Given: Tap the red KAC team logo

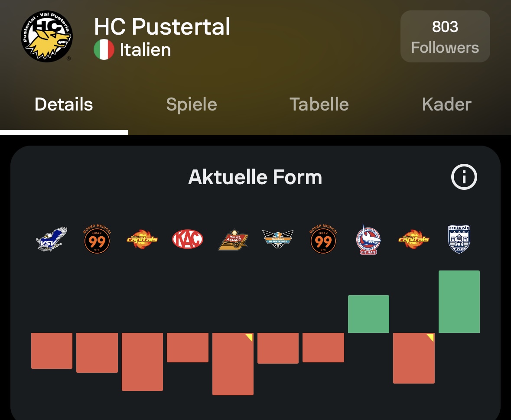Looking at the screenshot, I should coord(187,239).
